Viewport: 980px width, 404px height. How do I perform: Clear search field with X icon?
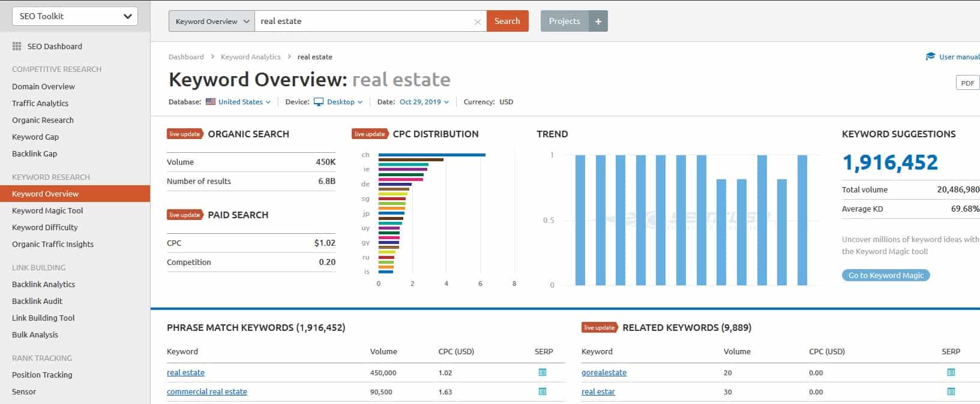pos(478,22)
